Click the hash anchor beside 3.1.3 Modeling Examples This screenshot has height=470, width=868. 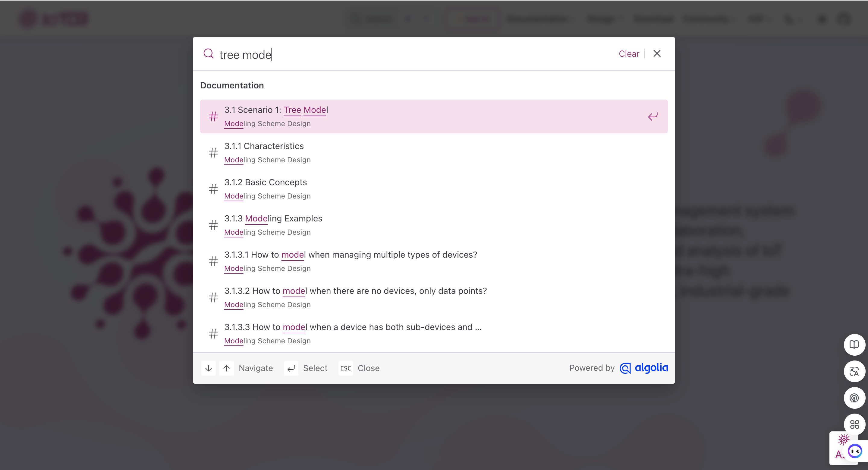point(213,225)
